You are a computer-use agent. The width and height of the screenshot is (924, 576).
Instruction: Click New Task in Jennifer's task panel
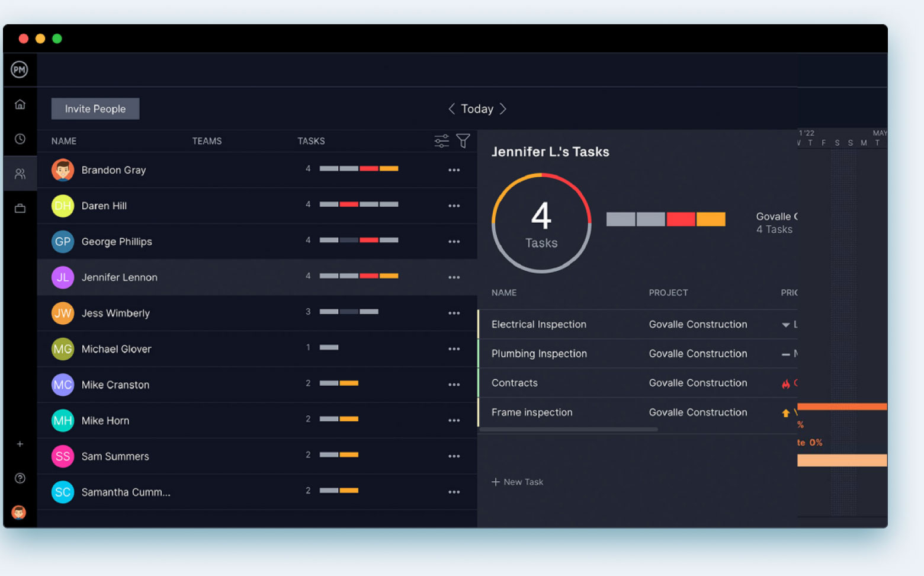coord(517,482)
